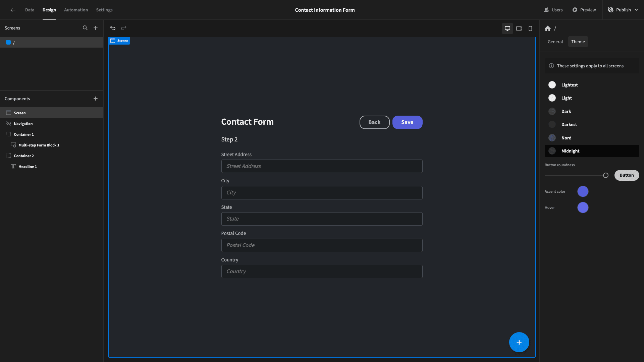Image resolution: width=644 pixels, height=362 pixels.
Task: Select the Midnight theme
Action: (592, 151)
